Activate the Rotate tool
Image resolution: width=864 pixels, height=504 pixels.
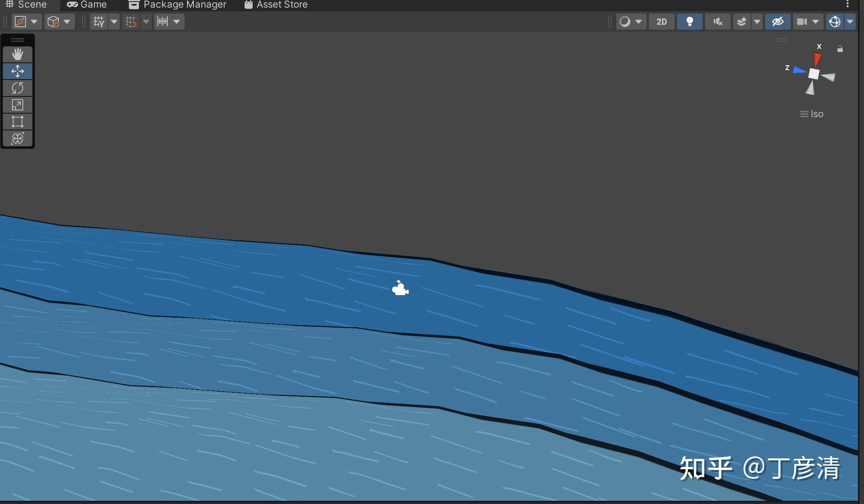pos(18,88)
